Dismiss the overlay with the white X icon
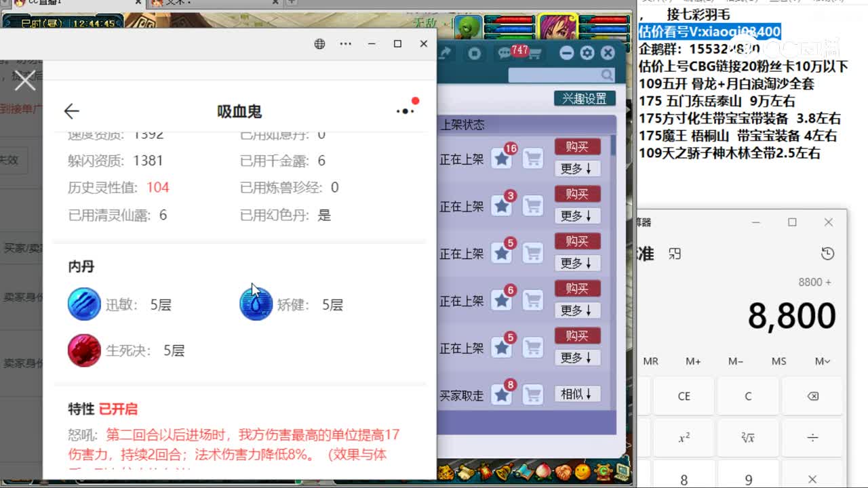This screenshot has width=868, height=488. click(25, 81)
